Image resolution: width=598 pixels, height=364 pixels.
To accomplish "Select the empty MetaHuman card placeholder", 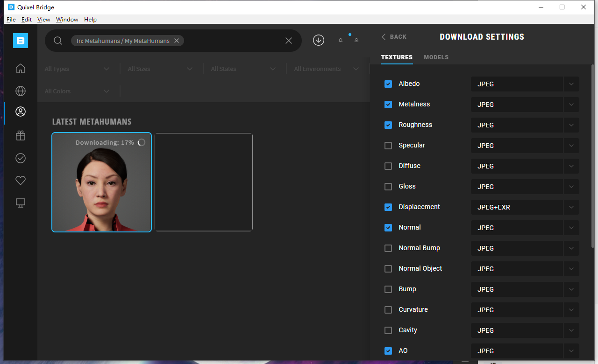I will coord(204,182).
